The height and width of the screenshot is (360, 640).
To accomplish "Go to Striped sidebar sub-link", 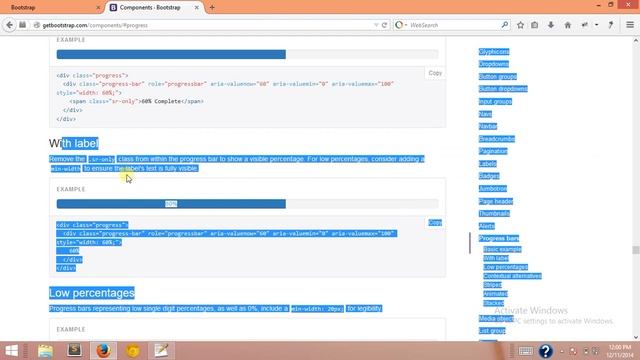I will 492,285.
